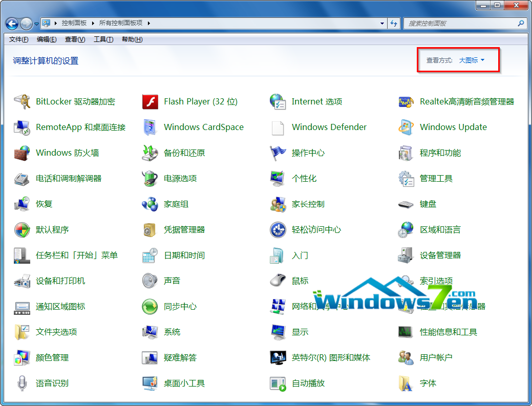Open the Windows 防火墙 brick wall icon
This screenshot has width=532, height=406.
tap(22, 153)
